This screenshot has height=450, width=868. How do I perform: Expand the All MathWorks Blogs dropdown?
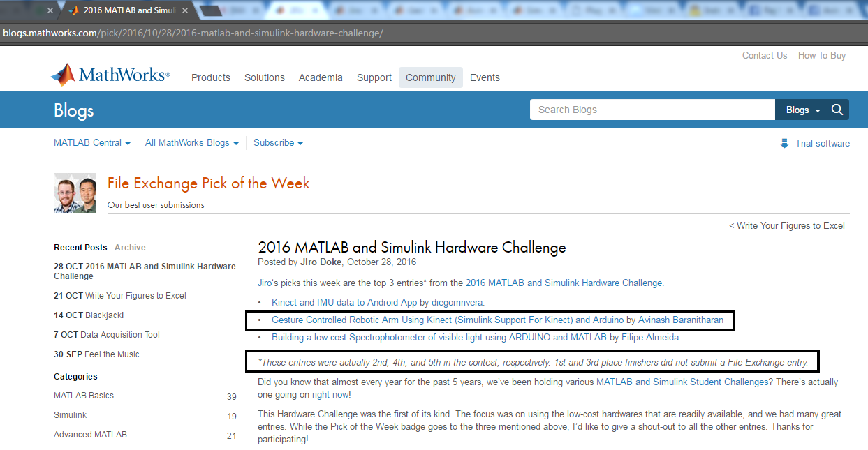(192, 142)
